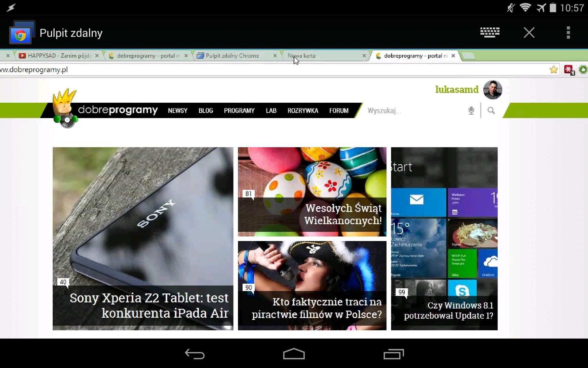The height and width of the screenshot is (368, 588).
Task: Open a new tab with the new-tab button
Action: (469, 56)
